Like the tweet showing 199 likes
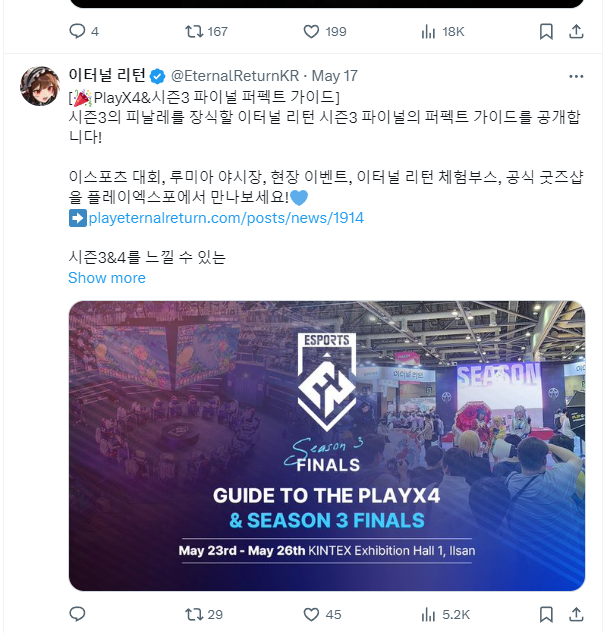 (325, 31)
